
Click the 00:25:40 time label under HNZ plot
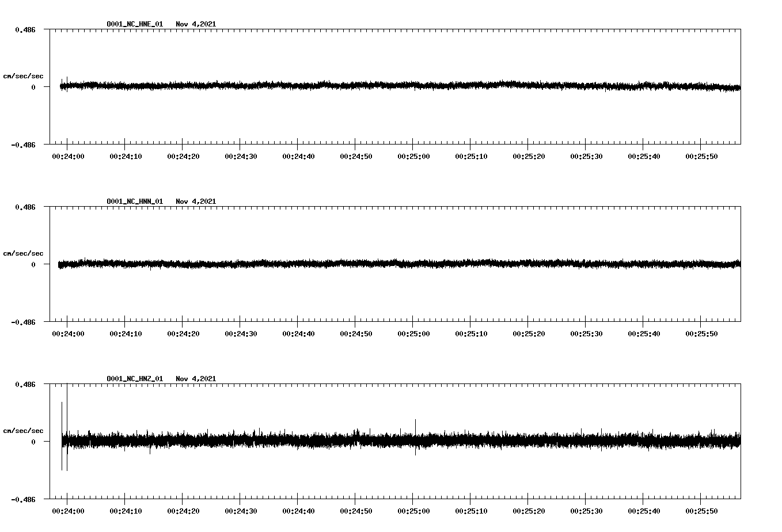pyautogui.click(x=644, y=511)
